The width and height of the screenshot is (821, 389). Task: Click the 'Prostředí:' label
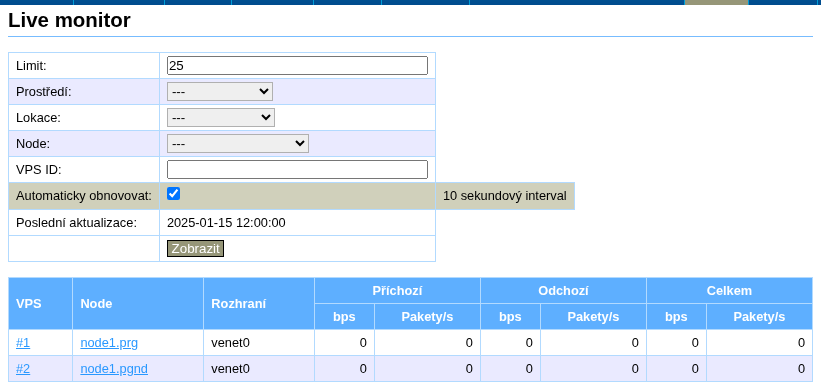(43, 92)
